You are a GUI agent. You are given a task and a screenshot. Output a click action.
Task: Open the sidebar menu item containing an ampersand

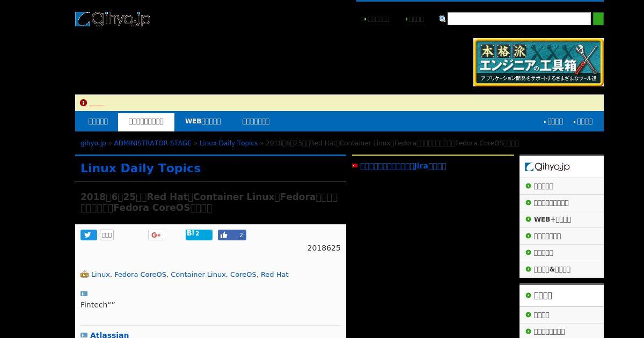pos(552,269)
